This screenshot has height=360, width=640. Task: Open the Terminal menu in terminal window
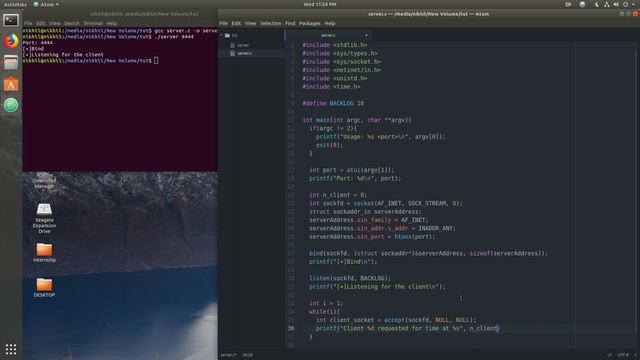[x=93, y=24]
